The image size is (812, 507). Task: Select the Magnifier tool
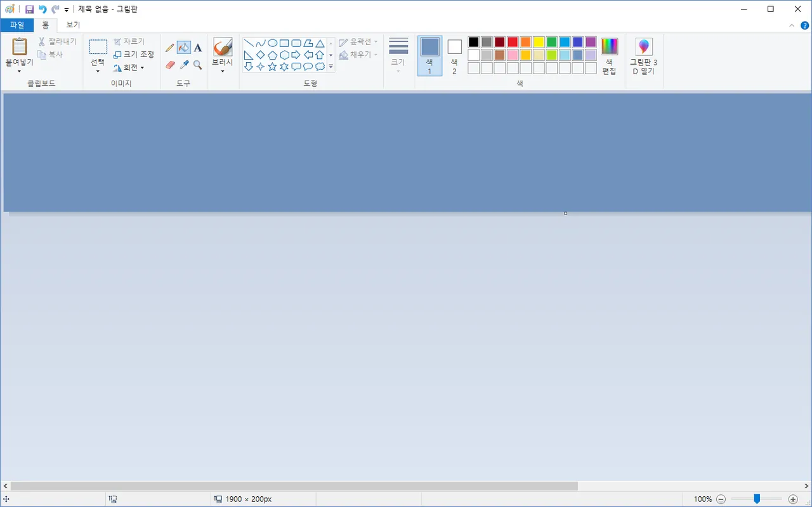click(x=198, y=65)
